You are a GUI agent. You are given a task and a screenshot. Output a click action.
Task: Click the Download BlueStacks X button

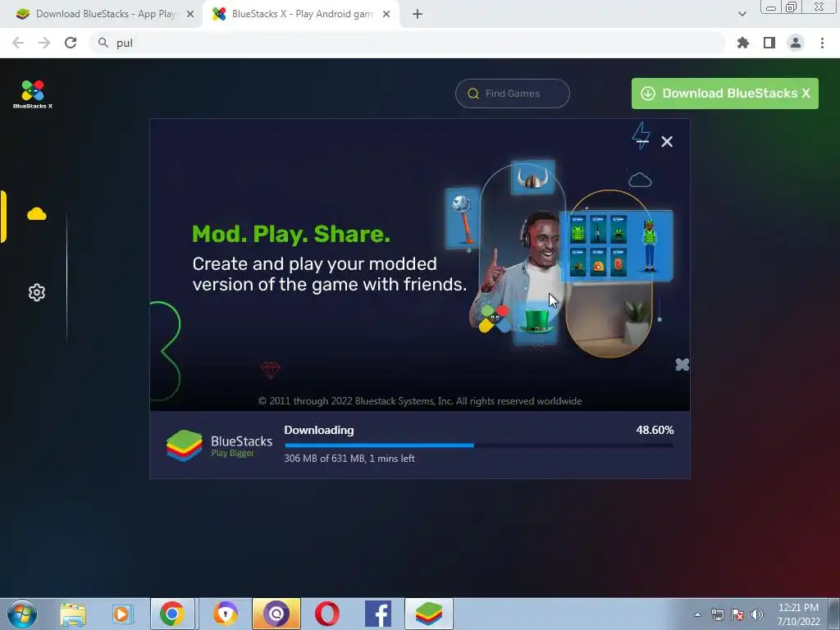pyautogui.click(x=725, y=94)
